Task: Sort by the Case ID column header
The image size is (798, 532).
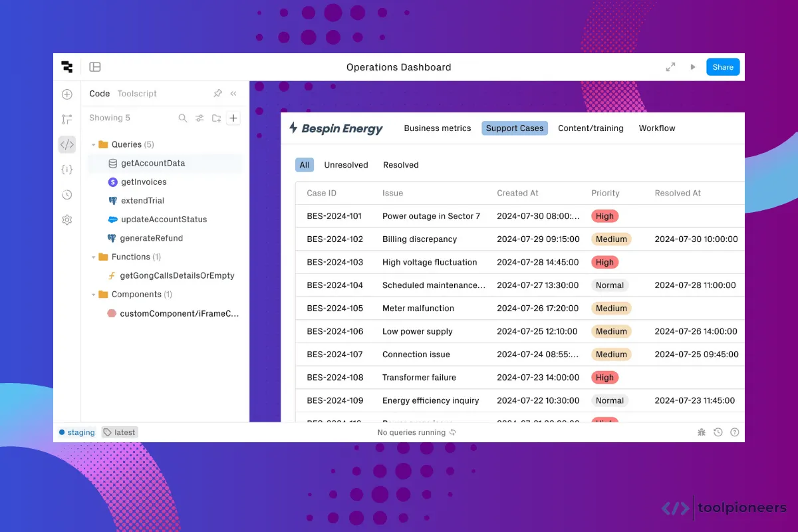Action: coord(322,193)
